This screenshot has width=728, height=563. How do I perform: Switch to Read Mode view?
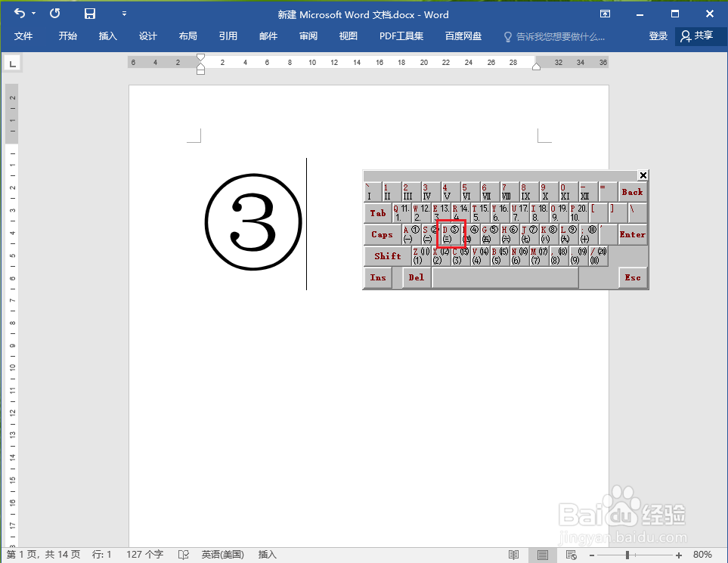click(513, 555)
